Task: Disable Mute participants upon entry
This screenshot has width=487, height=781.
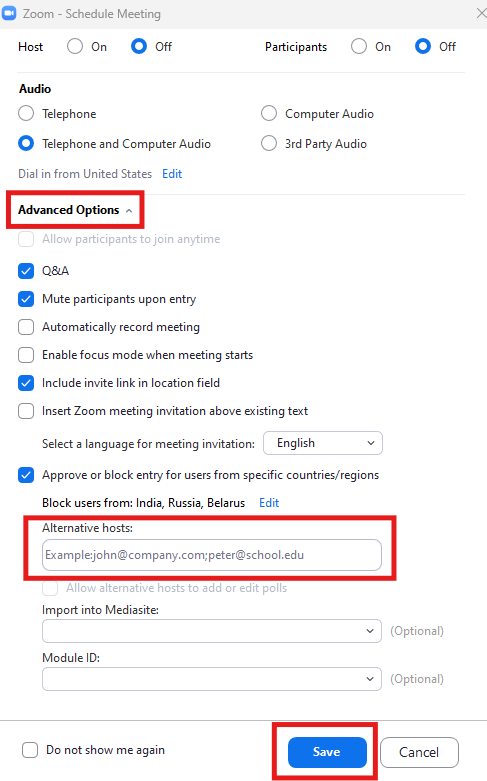Action: point(26,299)
